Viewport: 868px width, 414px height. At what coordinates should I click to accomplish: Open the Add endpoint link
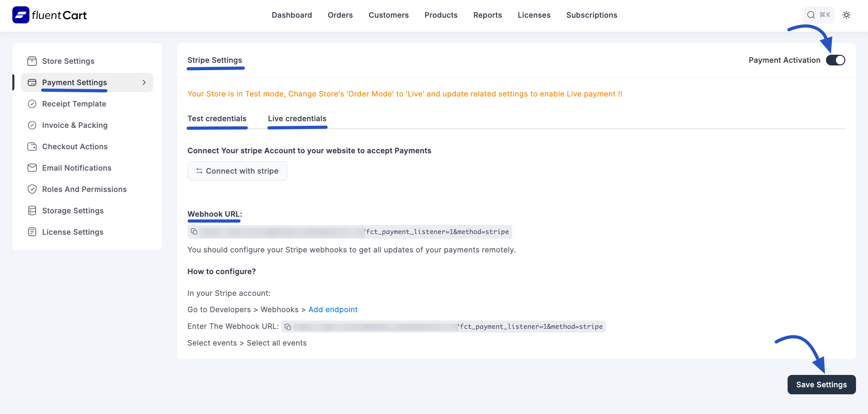point(333,309)
